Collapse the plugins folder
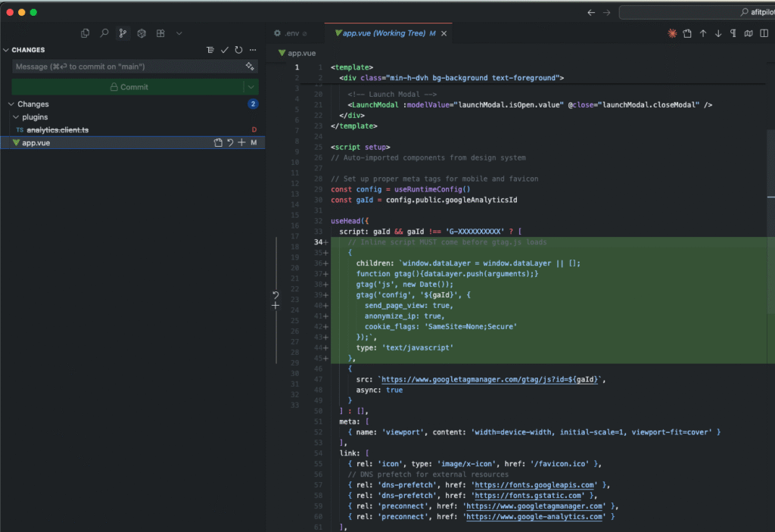 [x=17, y=117]
